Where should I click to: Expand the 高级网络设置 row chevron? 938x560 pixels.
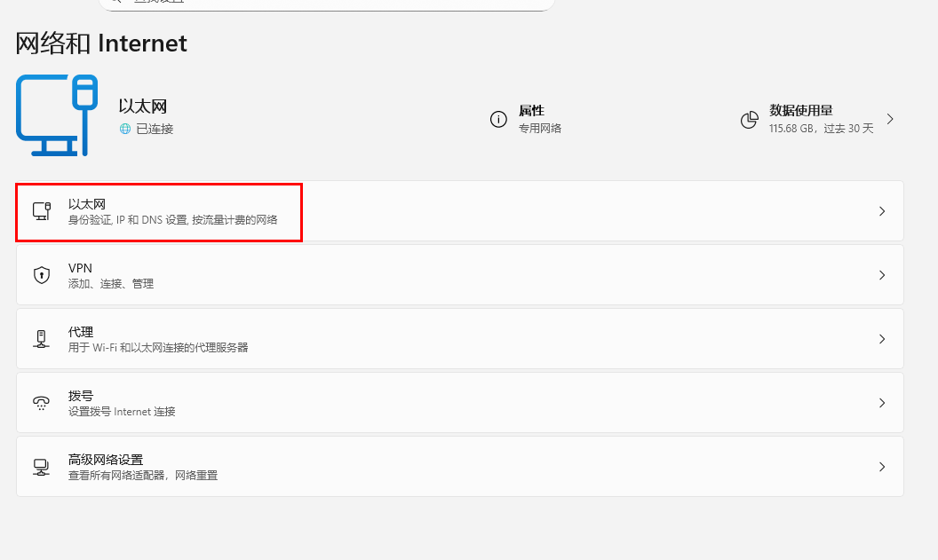[x=882, y=466]
